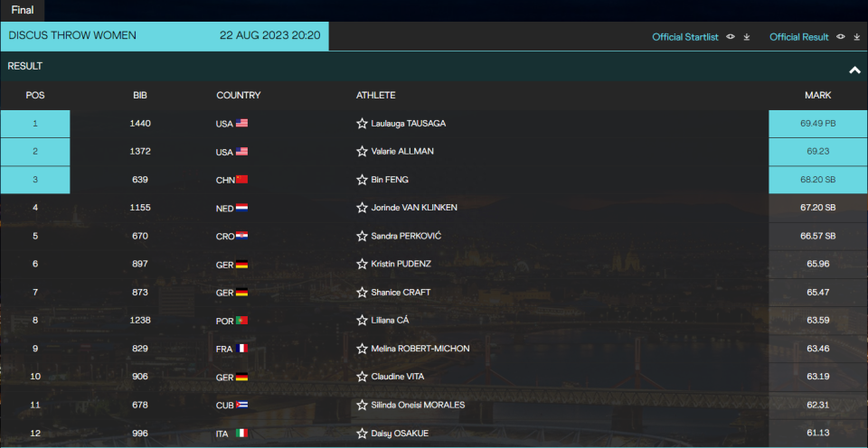868x448 pixels.
Task: Favorite Bin Feng with the star icon
Action: [362, 180]
